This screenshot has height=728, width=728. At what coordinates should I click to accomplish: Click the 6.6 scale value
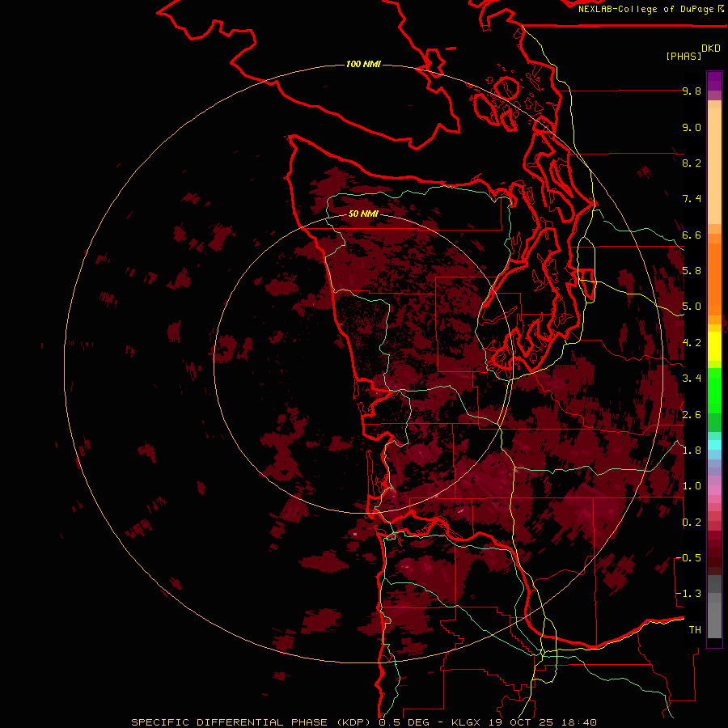pyautogui.click(x=692, y=235)
